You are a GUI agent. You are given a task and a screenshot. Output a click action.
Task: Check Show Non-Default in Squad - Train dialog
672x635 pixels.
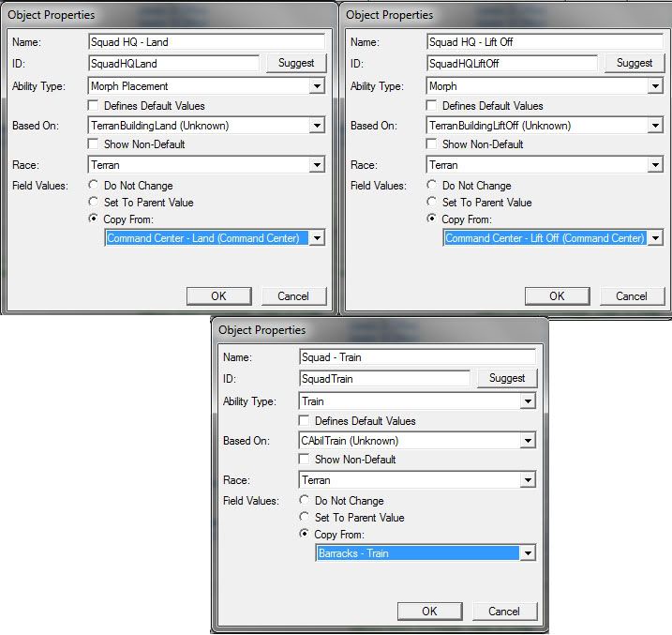(304, 460)
